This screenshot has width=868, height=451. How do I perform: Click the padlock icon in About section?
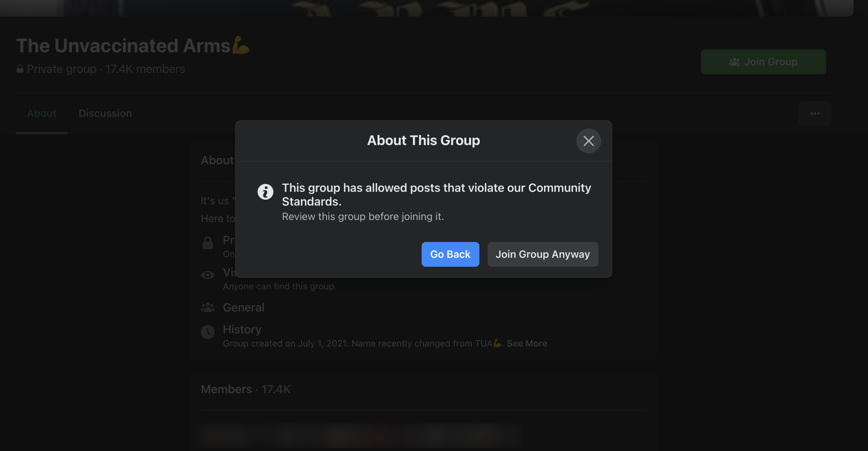[x=207, y=243]
